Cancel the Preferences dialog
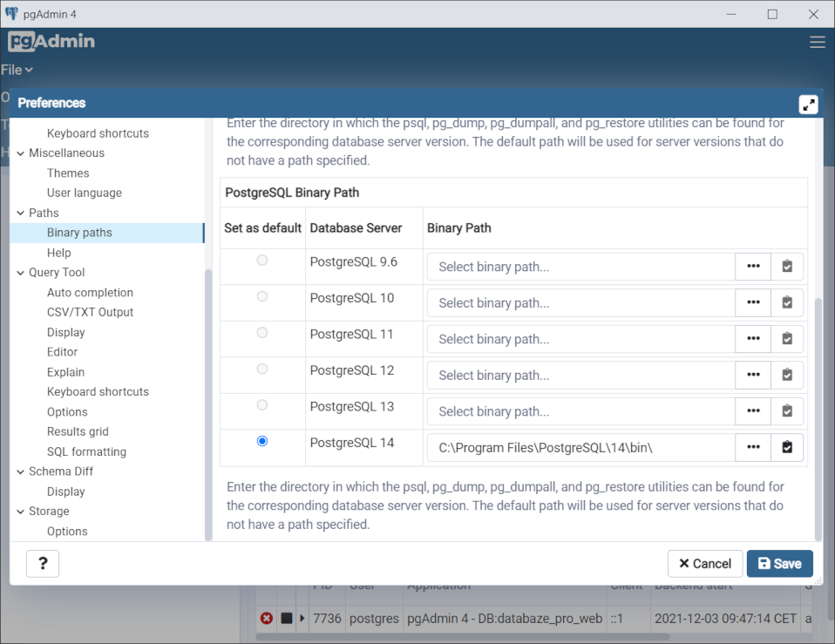Viewport: 835px width, 644px height. coord(705,564)
